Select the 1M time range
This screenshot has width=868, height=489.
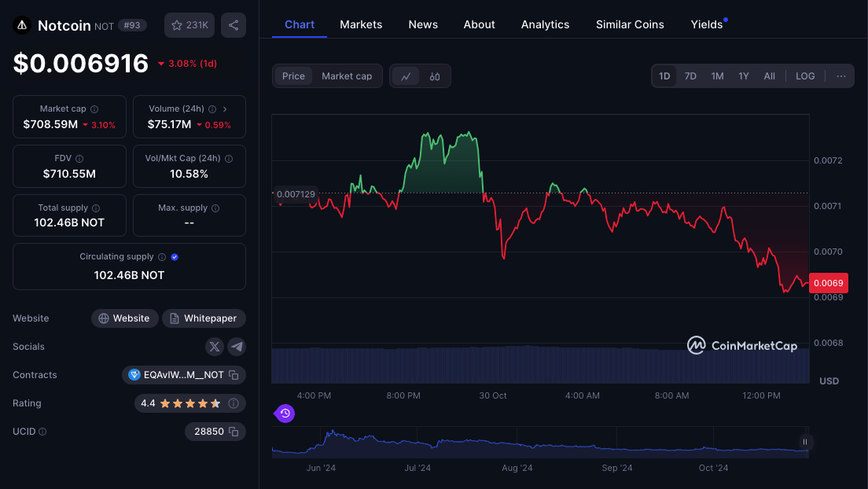click(717, 76)
